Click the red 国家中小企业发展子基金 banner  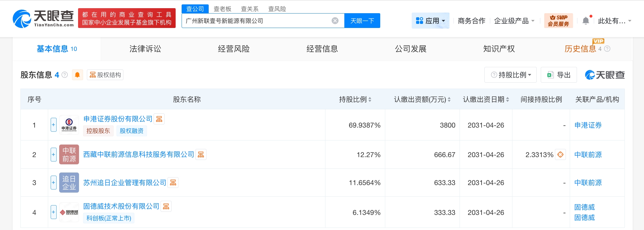click(127, 18)
